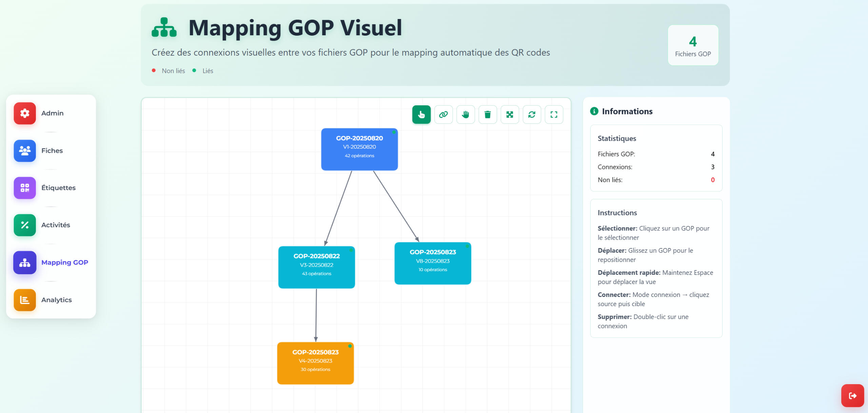Select the GOP-20250820 V1 node
This screenshot has width=868, height=413.
tap(359, 149)
